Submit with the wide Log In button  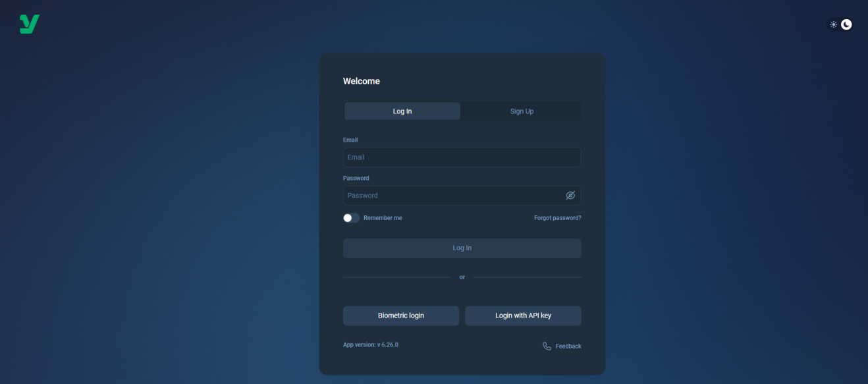click(x=462, y=248)
